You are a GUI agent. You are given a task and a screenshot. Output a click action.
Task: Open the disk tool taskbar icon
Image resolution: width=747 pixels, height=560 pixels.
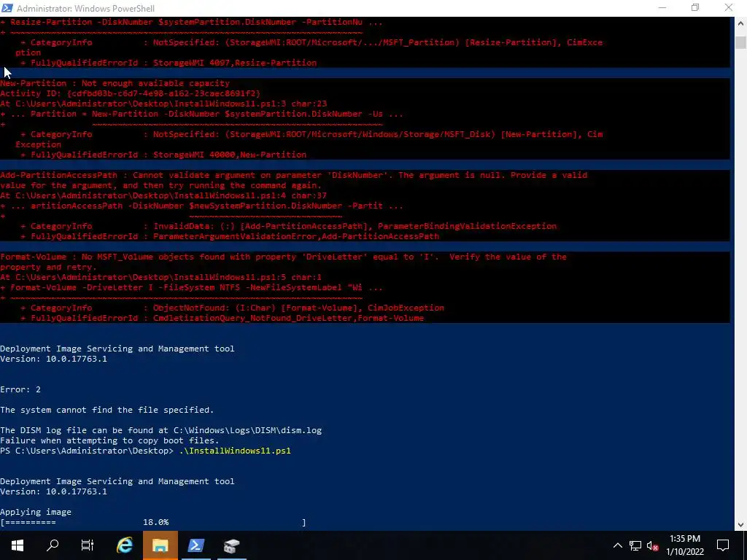(x=231, y=545)
